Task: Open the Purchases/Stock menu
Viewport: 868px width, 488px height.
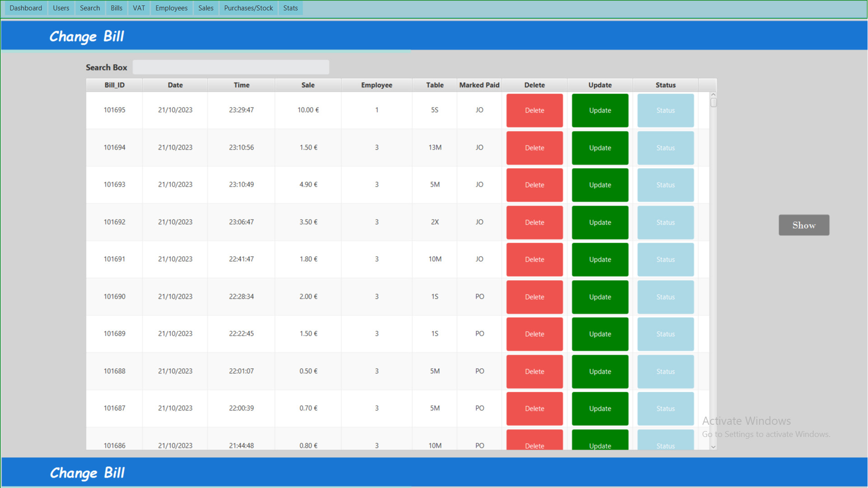Action: click(248, 8)
